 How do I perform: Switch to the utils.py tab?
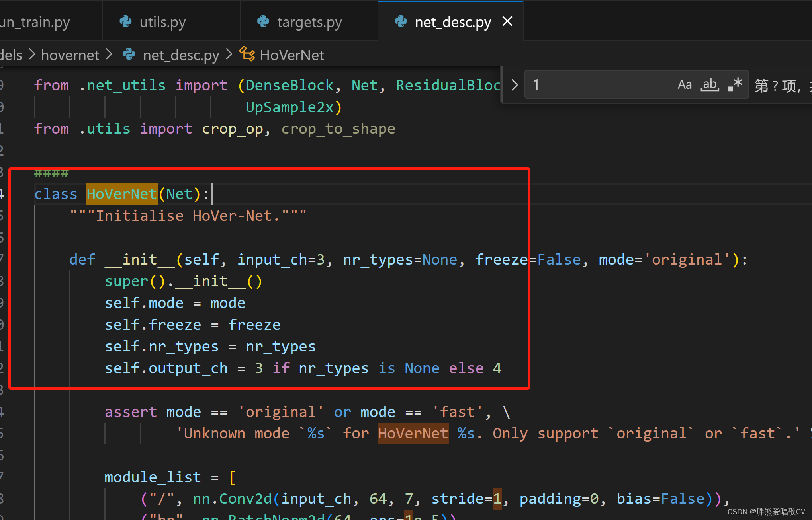[x=162, y=22]
